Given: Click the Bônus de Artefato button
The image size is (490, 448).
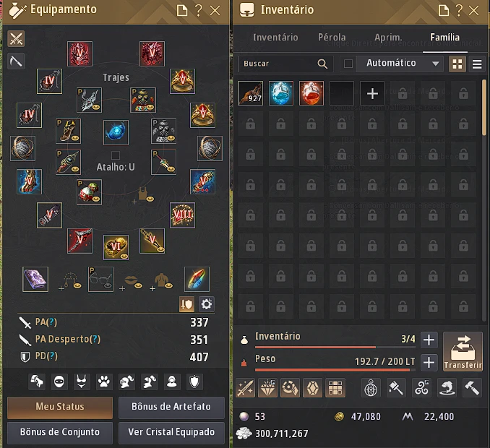Looking at the screenshot, I should pos(171,407).
